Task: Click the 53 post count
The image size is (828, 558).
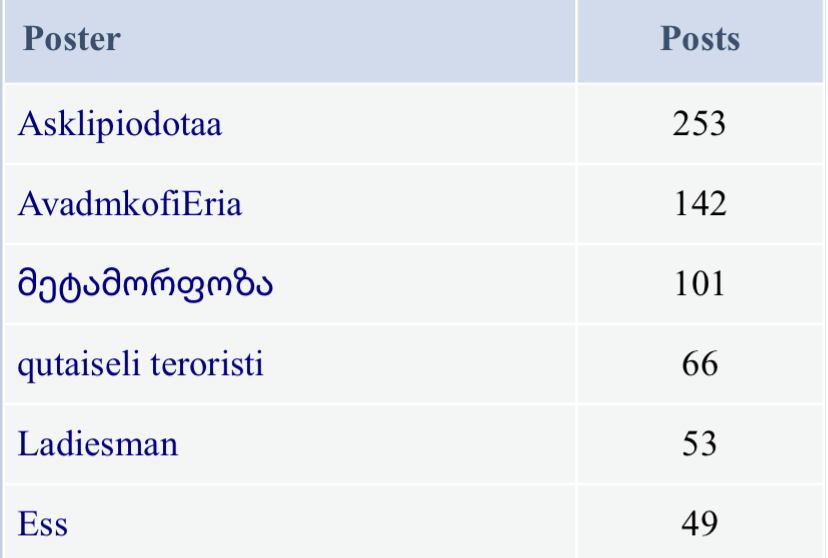Action: [699, 443]
